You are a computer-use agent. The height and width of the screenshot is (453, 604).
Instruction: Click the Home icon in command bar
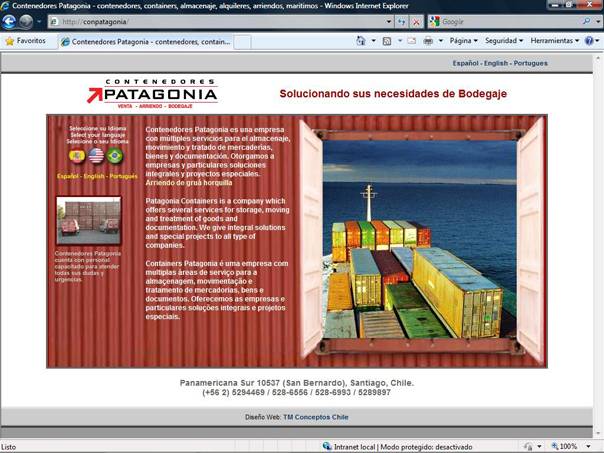pyautogui.click(x=361, y=41)
